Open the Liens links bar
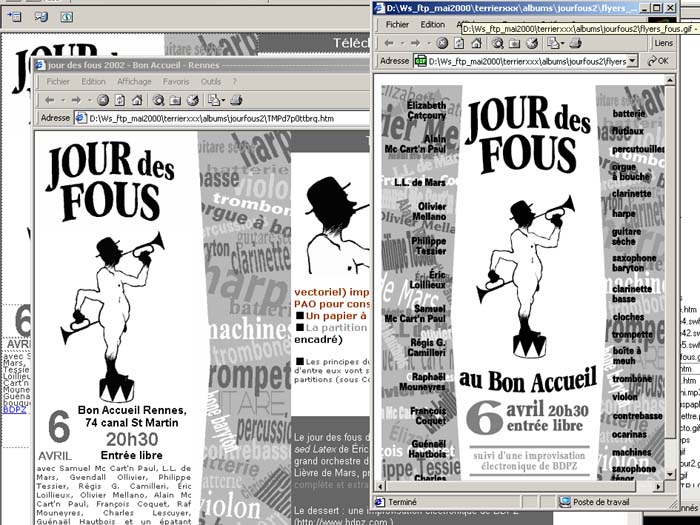The height and width of the screenshot is (525, 700). click(x=663, y=43)
